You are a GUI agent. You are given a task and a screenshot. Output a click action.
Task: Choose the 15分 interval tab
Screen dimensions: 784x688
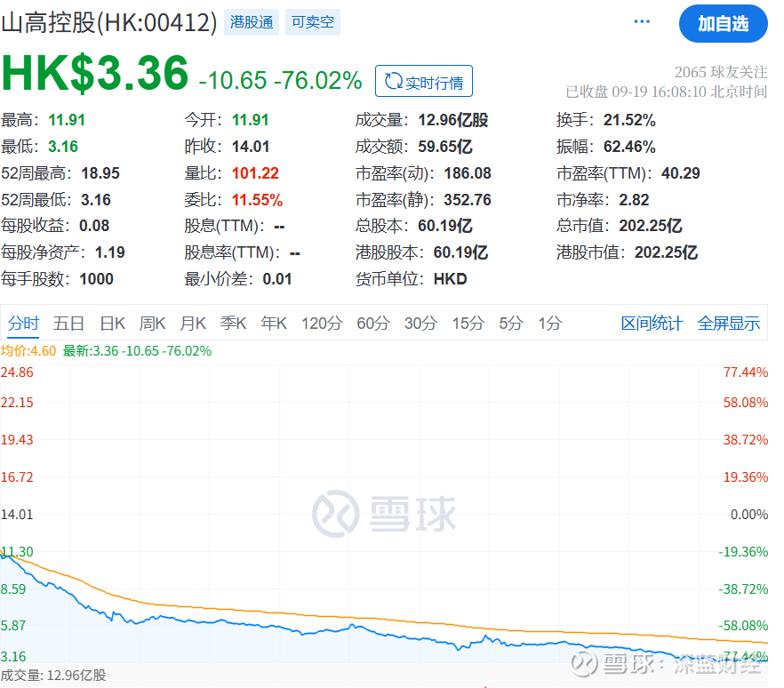click(468, 324)
